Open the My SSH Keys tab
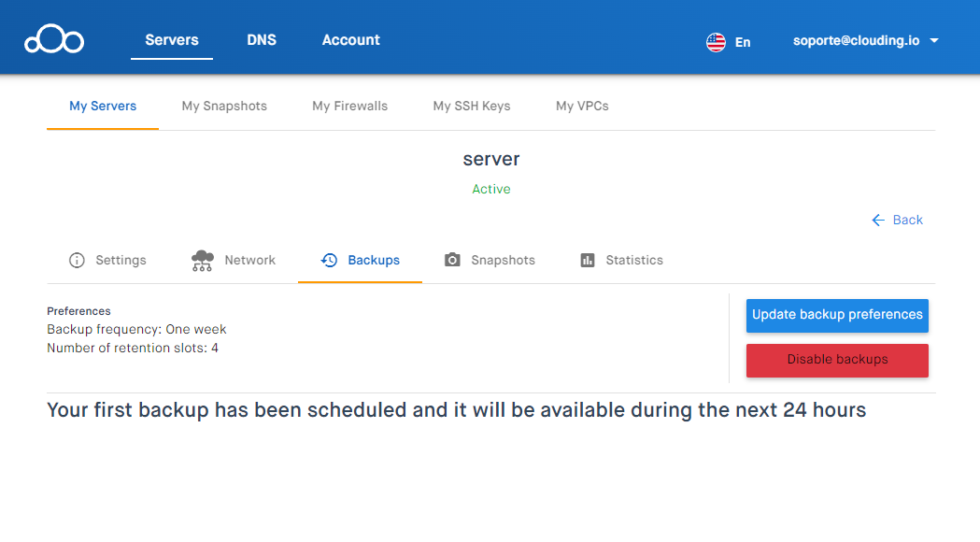The width and height of the screenshot is (980, 542). (x=472, y=107)
